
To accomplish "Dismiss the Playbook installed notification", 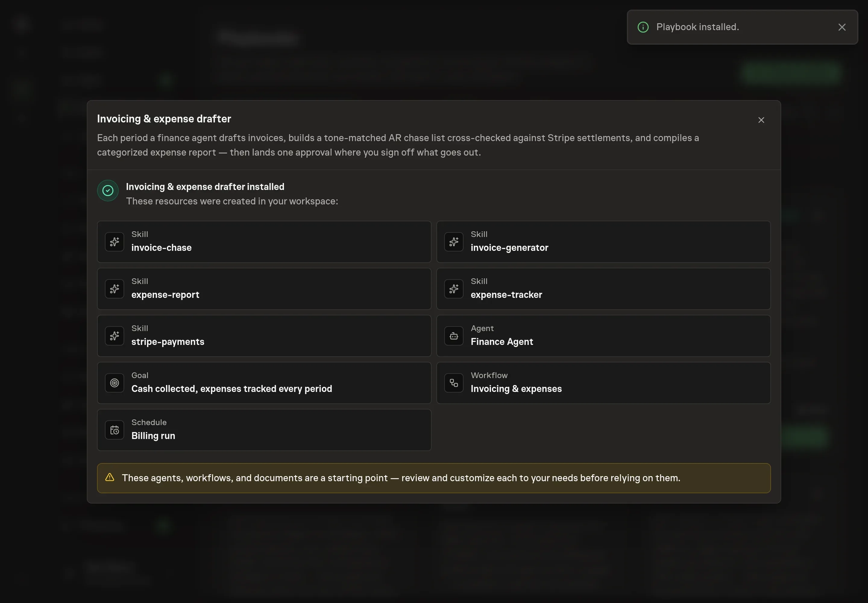I will (842, 27).
